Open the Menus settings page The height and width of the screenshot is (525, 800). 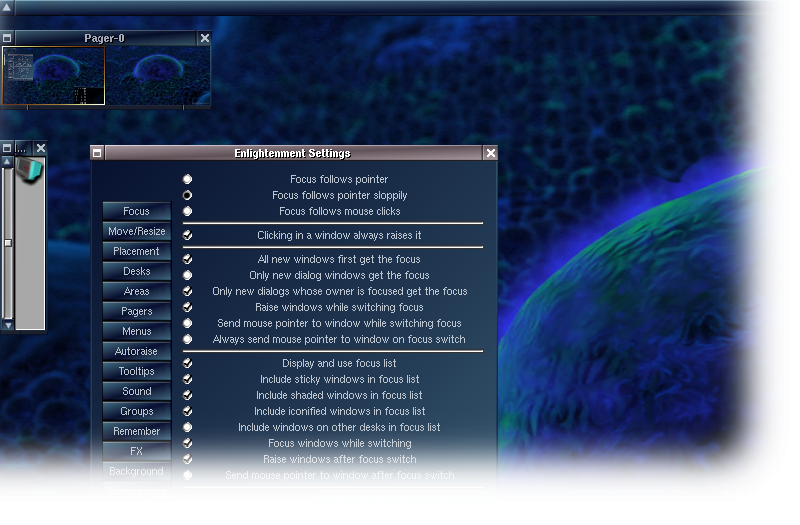(136, 331)
